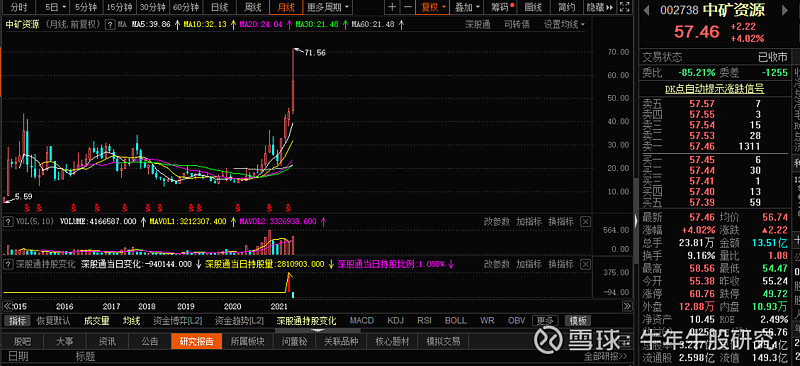Select 资金博弈[L2] indicator
This screenshot has width=800, height=366.
pyautogui.click(x=178, y=321)
